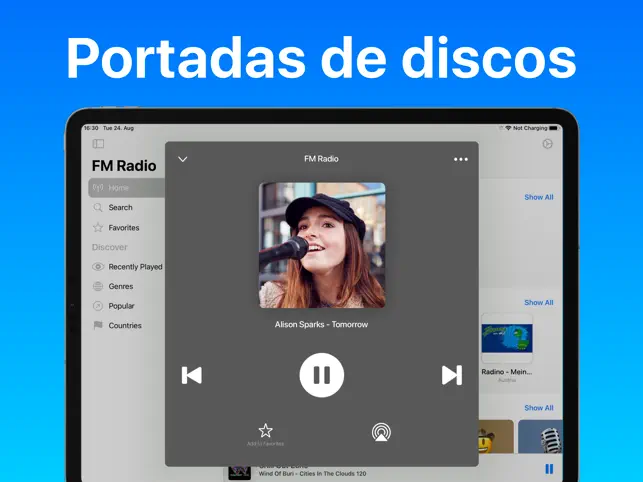Viewport: 643px width, 482px height.
Task: Click the Discover section heading
Action: 109,247
